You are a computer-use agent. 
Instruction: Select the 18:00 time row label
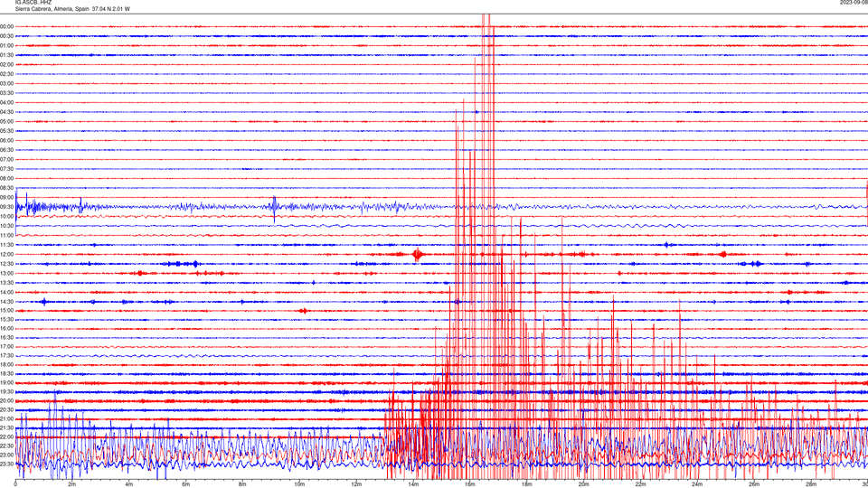coord(6,364)
